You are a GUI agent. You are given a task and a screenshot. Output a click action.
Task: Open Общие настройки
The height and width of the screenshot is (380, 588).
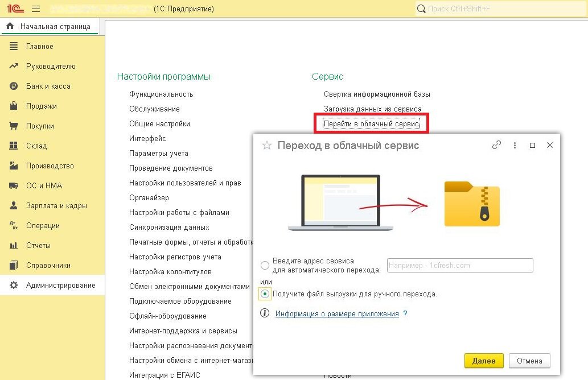(x=159, y=123)
